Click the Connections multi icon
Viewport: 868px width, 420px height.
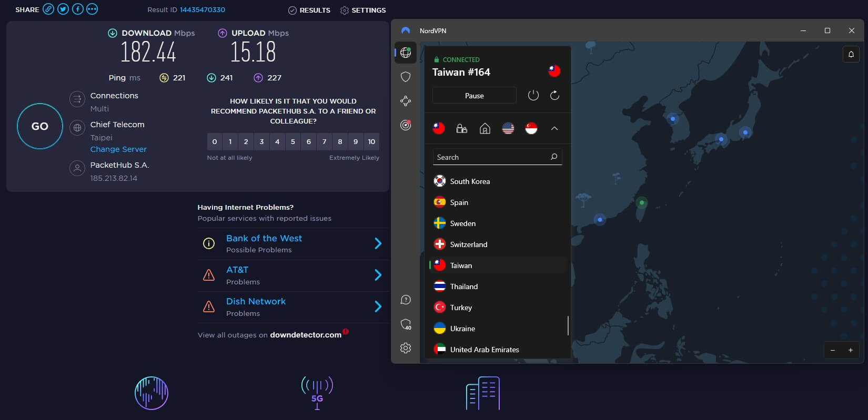77,99
